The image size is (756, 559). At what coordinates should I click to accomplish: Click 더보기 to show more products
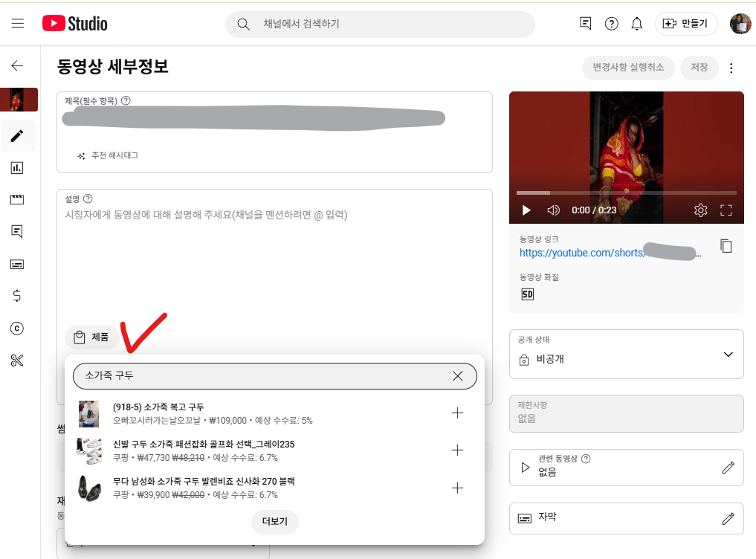coord(274,522)
